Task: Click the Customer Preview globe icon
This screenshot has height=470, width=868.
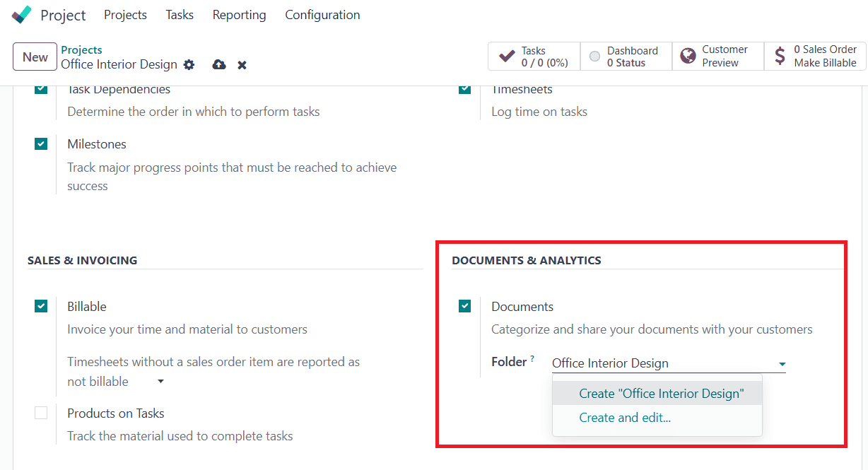Action: point(688,57)
